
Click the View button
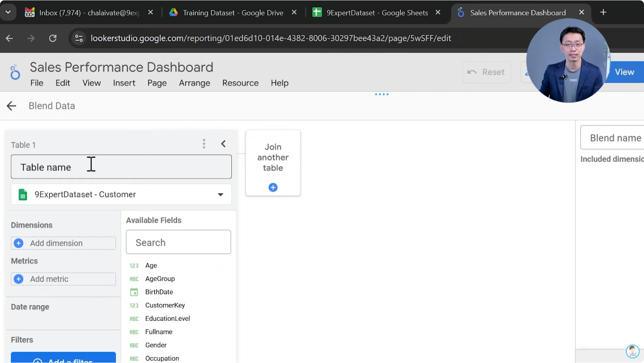[x=624, y=72]
